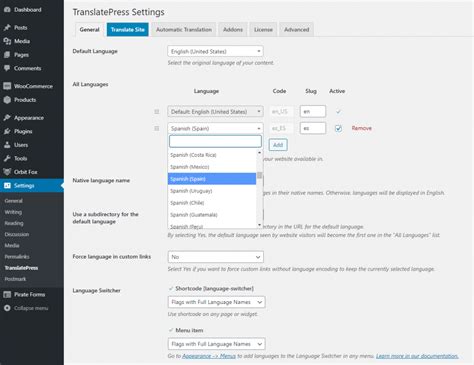Click the Add language button
The height and width of the screenshot is (365, 474).
tap(278, 145)
